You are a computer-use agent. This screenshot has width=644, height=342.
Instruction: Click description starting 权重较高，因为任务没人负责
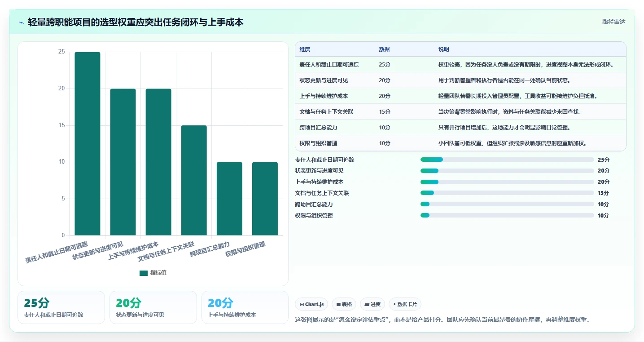(526, 65)
